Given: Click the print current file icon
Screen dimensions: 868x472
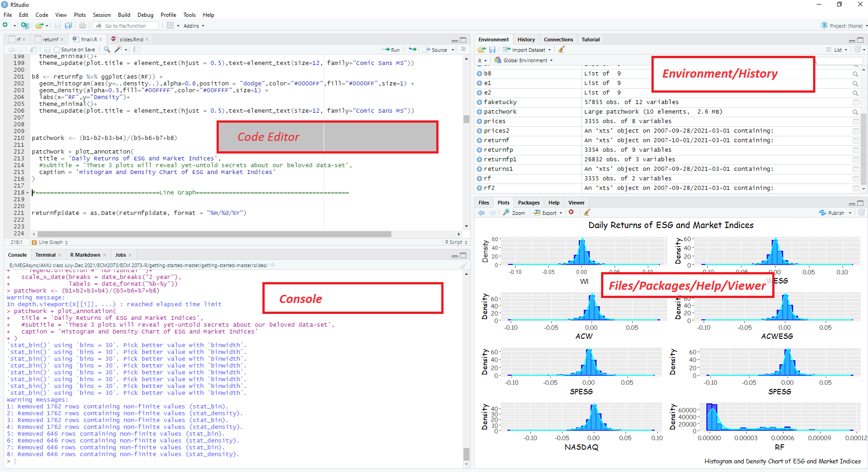Looking at the screenshot, I should click(82, 26).
